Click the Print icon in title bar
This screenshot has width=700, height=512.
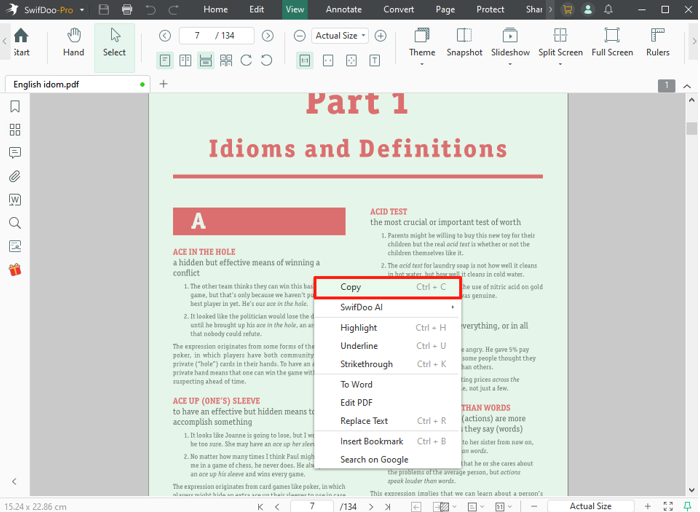coord(127,9)
